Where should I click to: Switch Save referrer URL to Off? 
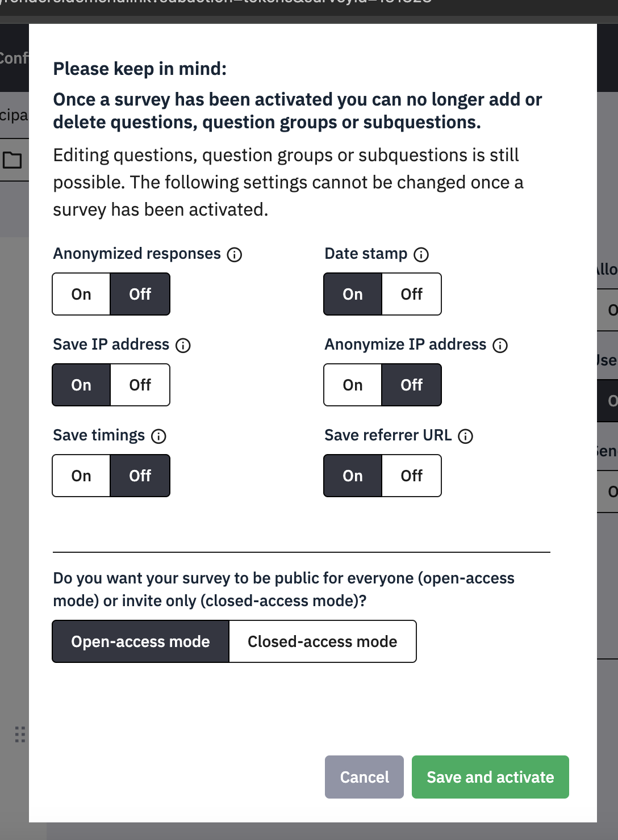point(411,476)
